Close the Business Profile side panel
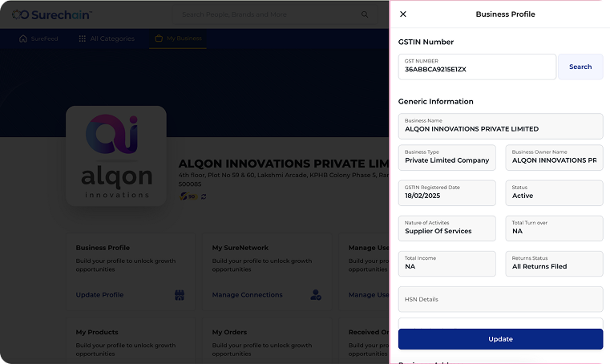Image resolution: width=610 pixels, height=364 pixels. pyautogui.click(x=403, y=14)
